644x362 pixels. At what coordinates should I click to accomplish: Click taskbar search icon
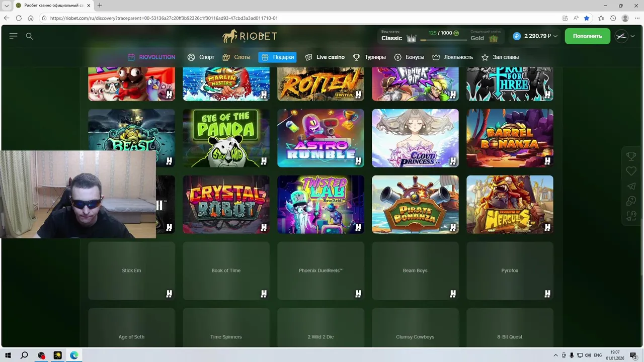(24, 355)
